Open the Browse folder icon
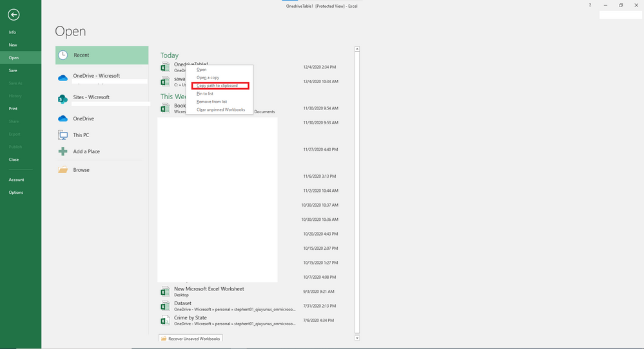Viewport: 644px width, 349px height. [x=63, y=170]
